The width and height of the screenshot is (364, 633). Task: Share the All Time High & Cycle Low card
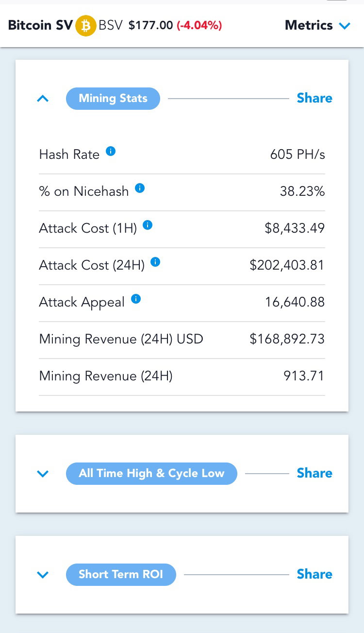[x=314, y=473]
